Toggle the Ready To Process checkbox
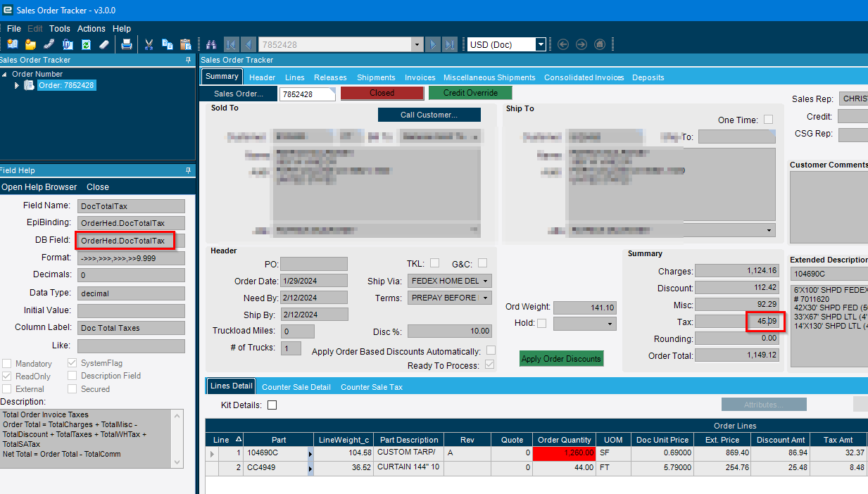Image resolution: width=868 pixels, height=494 pixels. pyautogui.click(x=490, y=365)
